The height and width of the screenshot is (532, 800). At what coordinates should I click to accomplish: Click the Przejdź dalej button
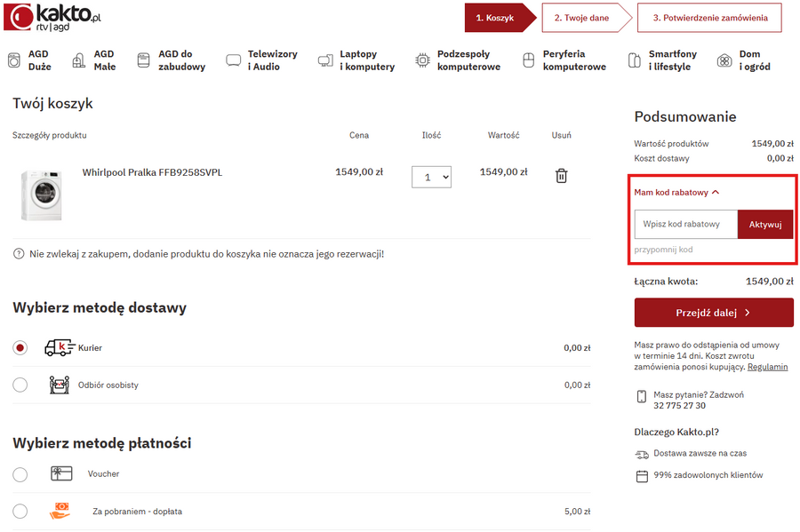[x=714, y=313]
